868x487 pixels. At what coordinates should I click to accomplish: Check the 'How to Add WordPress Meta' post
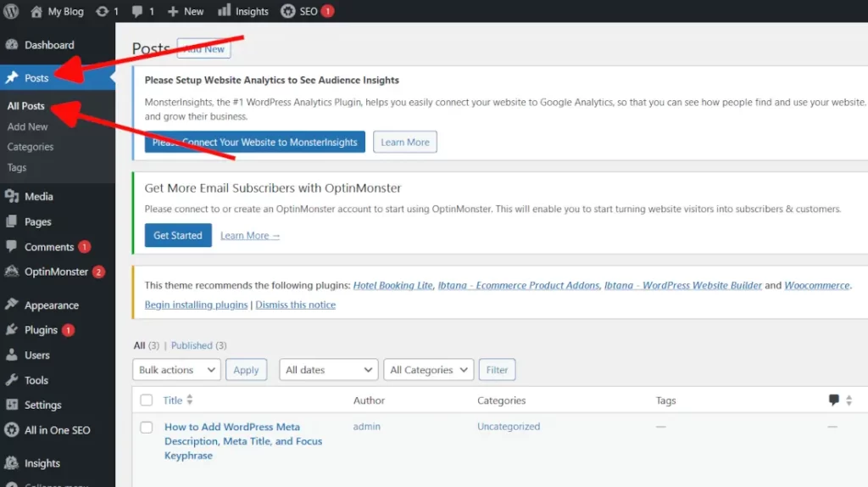pyautogui.click(x=146, y=427)
